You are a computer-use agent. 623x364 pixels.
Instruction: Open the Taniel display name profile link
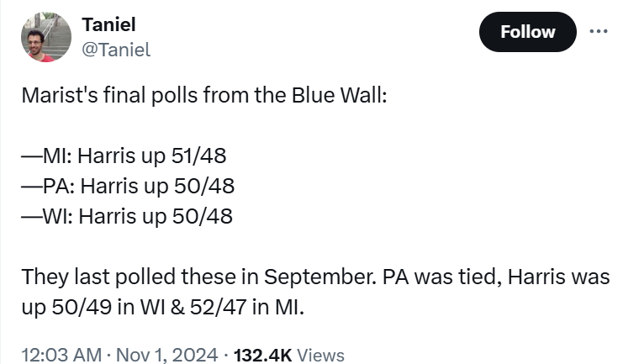tap(108, 24)
